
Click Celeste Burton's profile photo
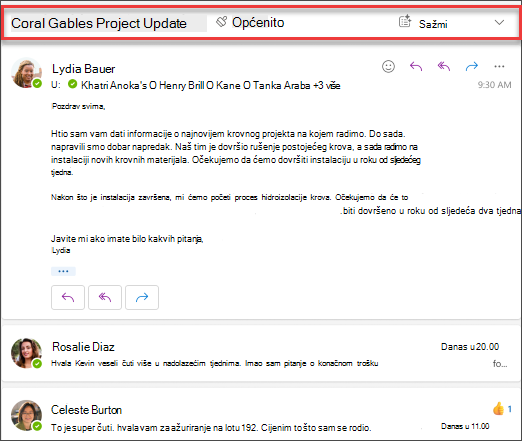(x=26, y=415)
